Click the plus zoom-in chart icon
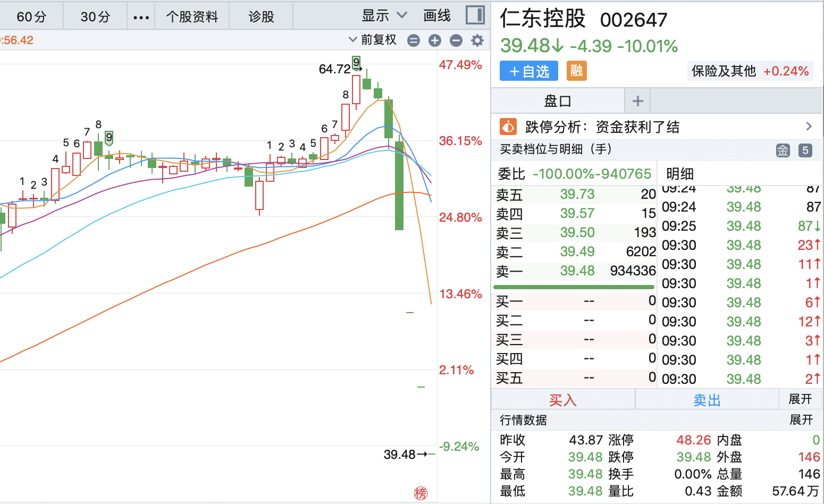This screenshot has height=504, width=824. (435, 40)
